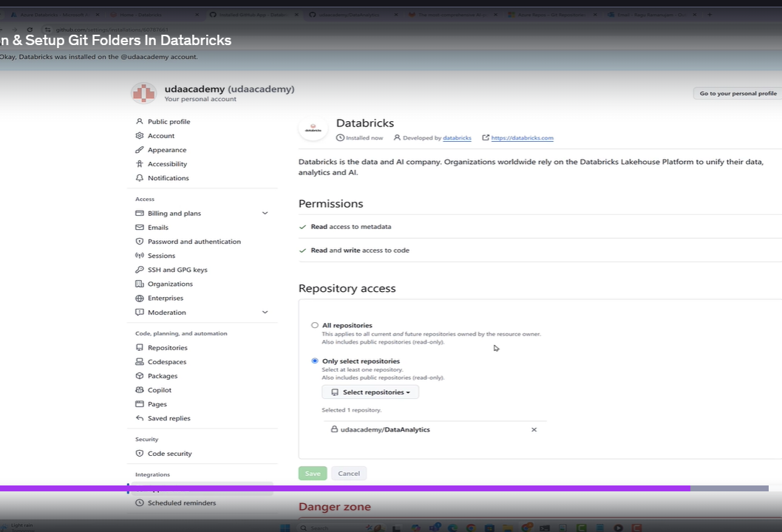Click the Codespaces icon in sidebar

(140, 361)
